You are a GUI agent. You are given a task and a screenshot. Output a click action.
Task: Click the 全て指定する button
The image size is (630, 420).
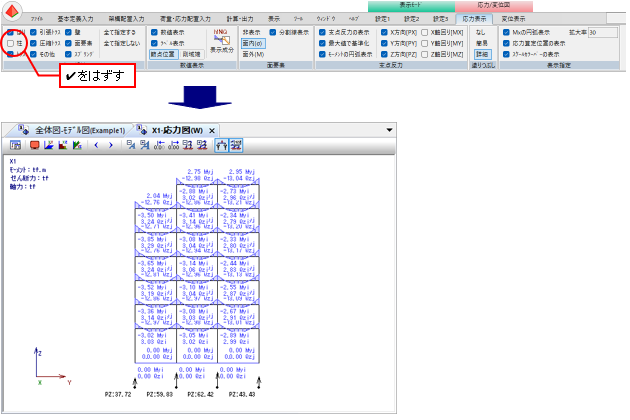tap(121, 32)
